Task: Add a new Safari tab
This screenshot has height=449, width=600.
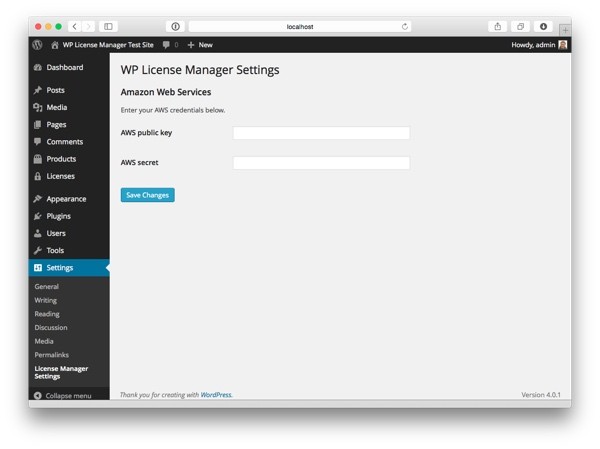Action: coord(565,30)
